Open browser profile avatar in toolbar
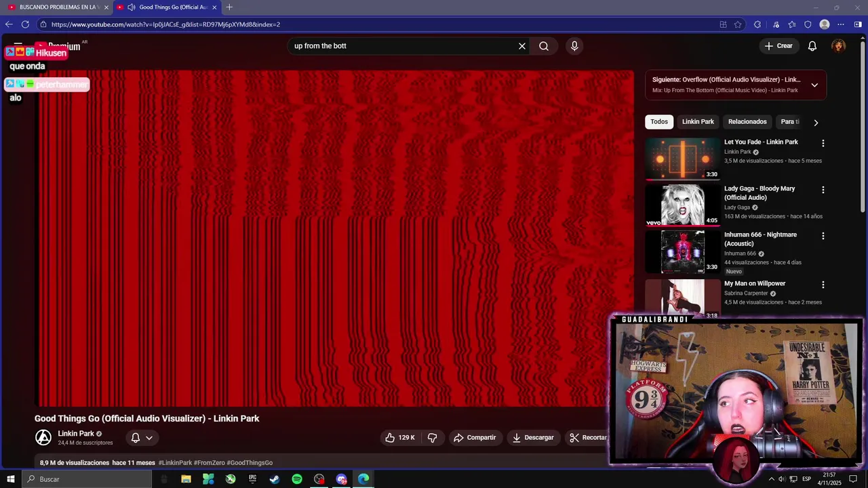 tap(825, 24)
